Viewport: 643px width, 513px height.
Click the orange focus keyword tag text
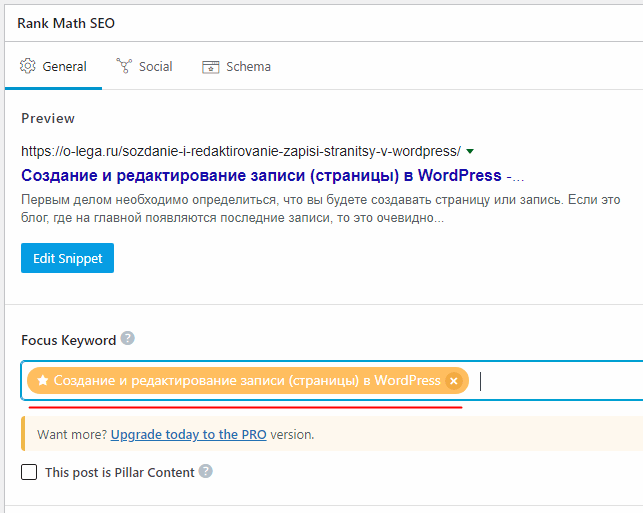[247, 381]
